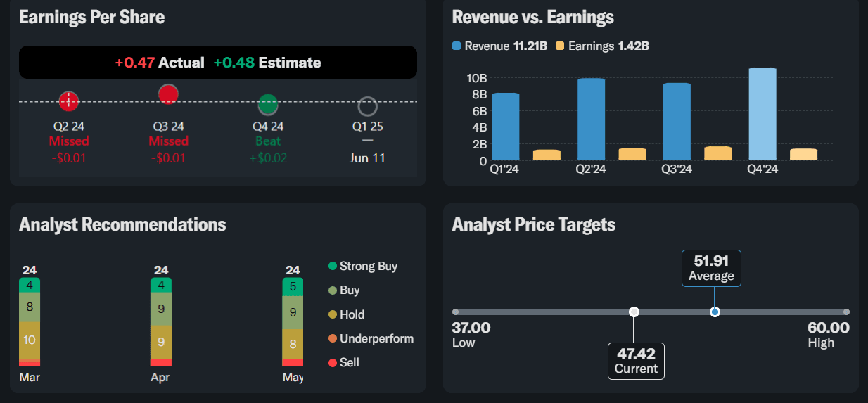The image size is (868, 403).
Task: Click the 51.91 Average tooltip box
Action: (x=711, y=268)
